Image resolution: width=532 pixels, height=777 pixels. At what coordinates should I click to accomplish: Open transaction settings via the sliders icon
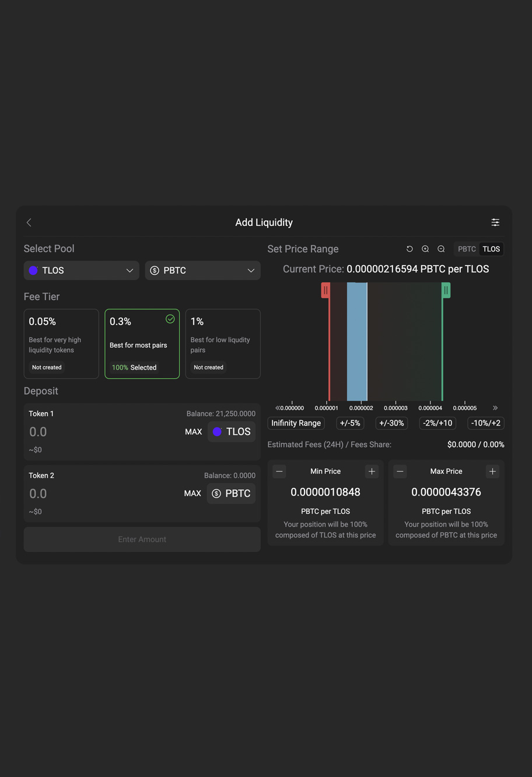click(x=495, y=222)
